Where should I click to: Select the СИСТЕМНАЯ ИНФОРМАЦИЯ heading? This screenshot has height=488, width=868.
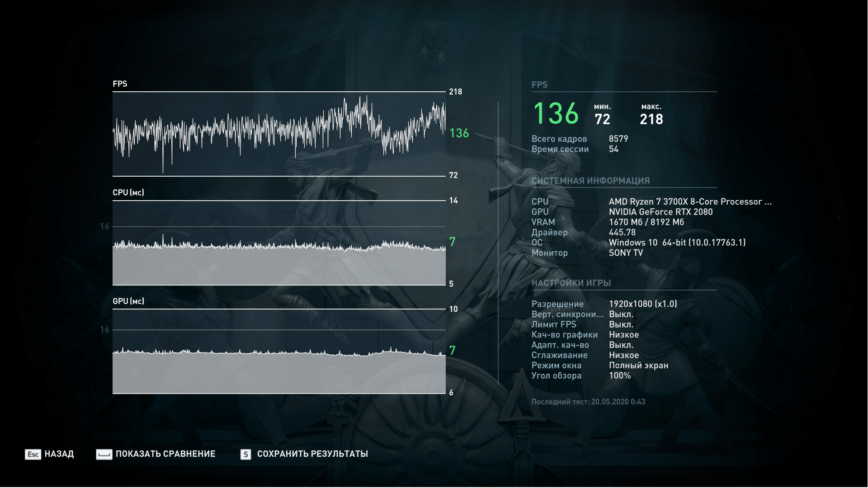(x=590, y=181)
